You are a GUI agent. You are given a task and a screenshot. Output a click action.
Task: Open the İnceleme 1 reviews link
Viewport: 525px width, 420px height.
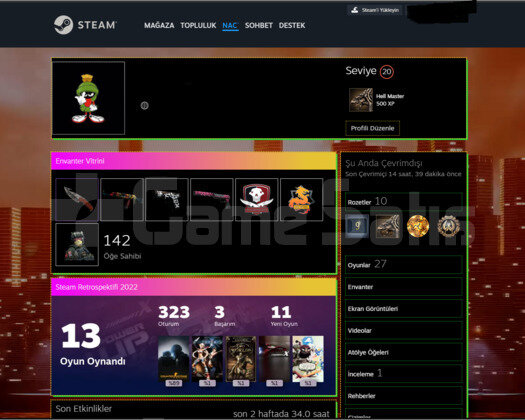[x=404, y=374]
